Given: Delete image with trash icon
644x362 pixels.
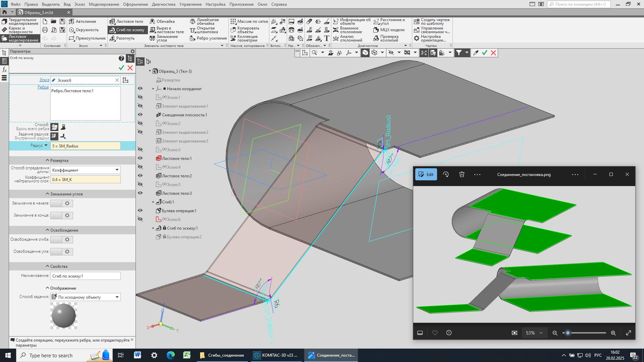Looking at the screenshot, I should point(462,174).
